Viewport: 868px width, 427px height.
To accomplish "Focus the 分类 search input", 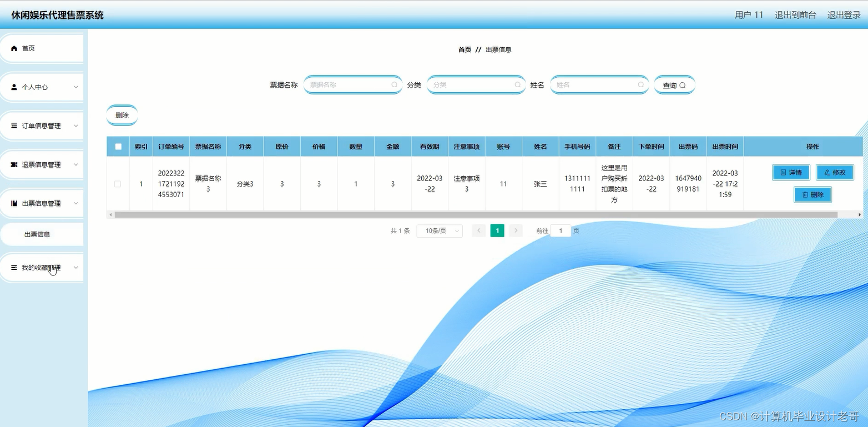I will pos(476,85).
